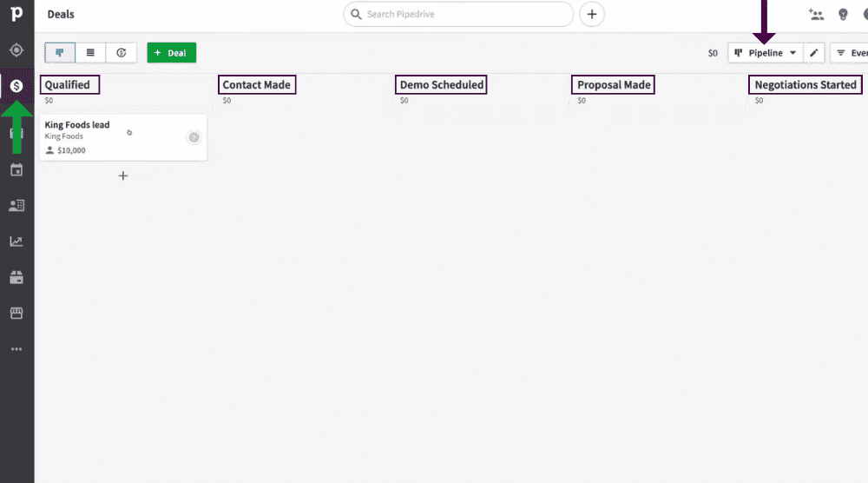
Task: Click the $0 total beside Pipeline dropdown
Action: 713,53
